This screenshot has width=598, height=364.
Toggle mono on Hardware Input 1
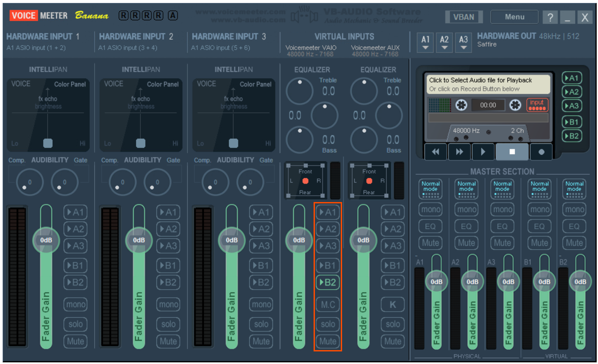(76, 305)
